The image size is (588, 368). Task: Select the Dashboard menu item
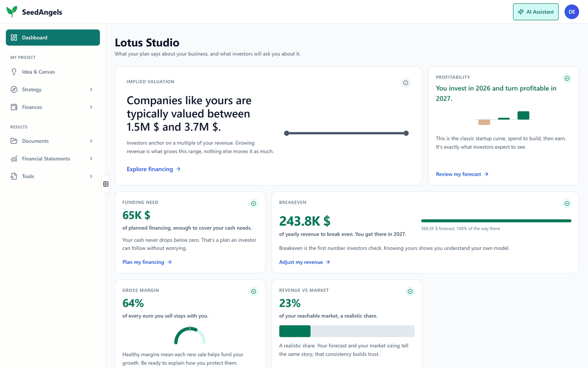point(53,37)
